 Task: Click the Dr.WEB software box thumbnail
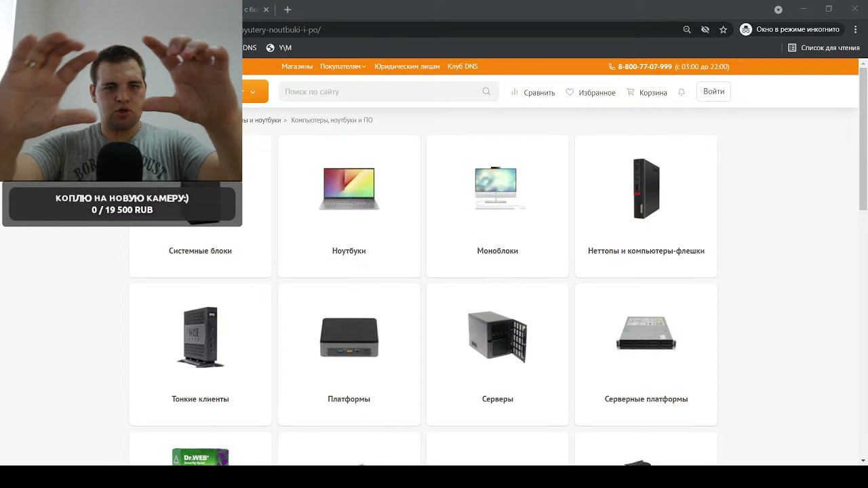(x=200, y=456)
